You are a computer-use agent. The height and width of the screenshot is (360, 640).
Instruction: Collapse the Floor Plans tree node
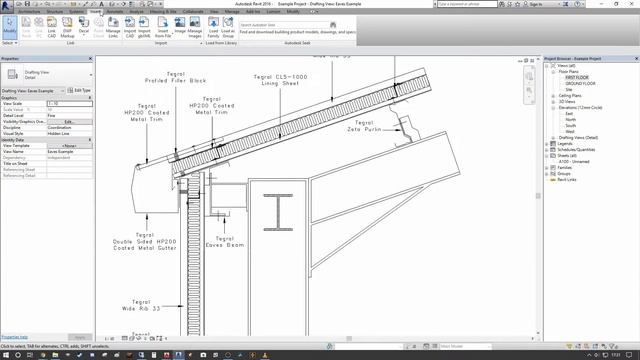pos(553,72)
